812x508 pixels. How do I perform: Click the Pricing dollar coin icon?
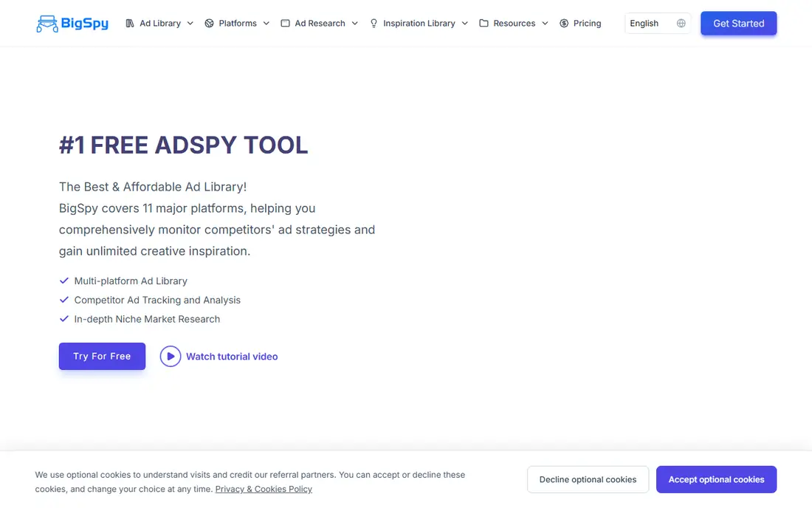[564, 24]
